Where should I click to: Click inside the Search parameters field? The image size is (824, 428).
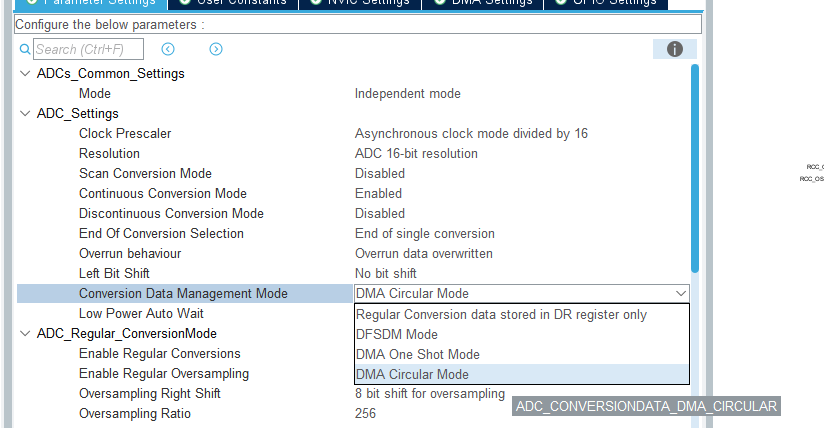(x=88, y=49)
